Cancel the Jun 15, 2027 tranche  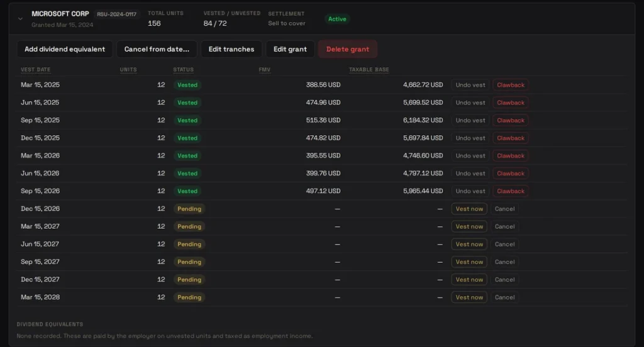[505, 244]
